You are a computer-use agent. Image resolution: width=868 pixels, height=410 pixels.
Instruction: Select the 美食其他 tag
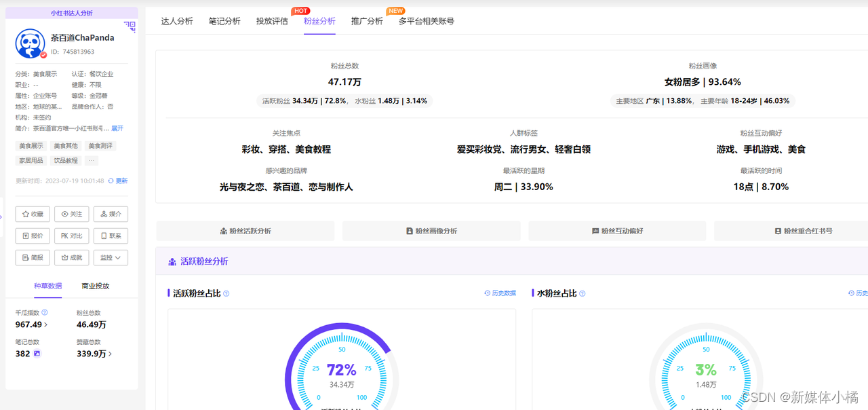(66, 146)
